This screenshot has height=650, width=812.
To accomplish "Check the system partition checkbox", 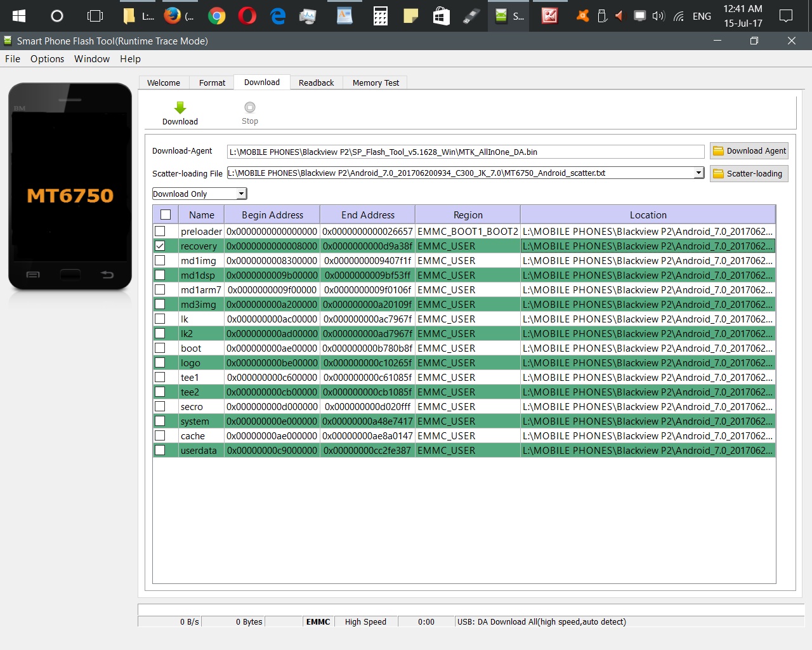I will click(160, 421).
